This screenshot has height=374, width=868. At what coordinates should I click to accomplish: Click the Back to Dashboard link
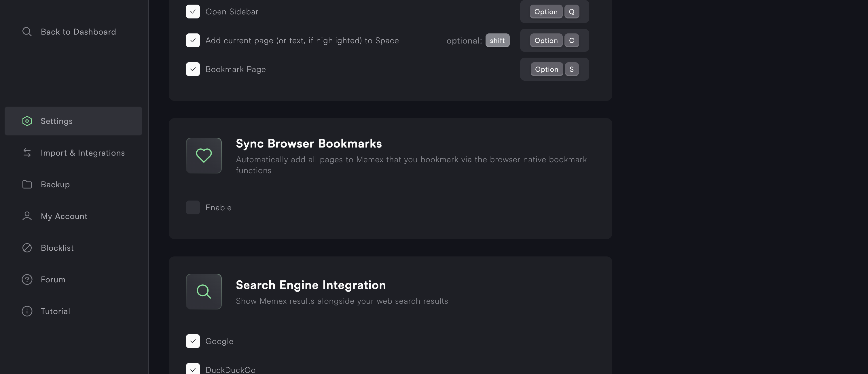pyautogui.click(x=78, y=32)
